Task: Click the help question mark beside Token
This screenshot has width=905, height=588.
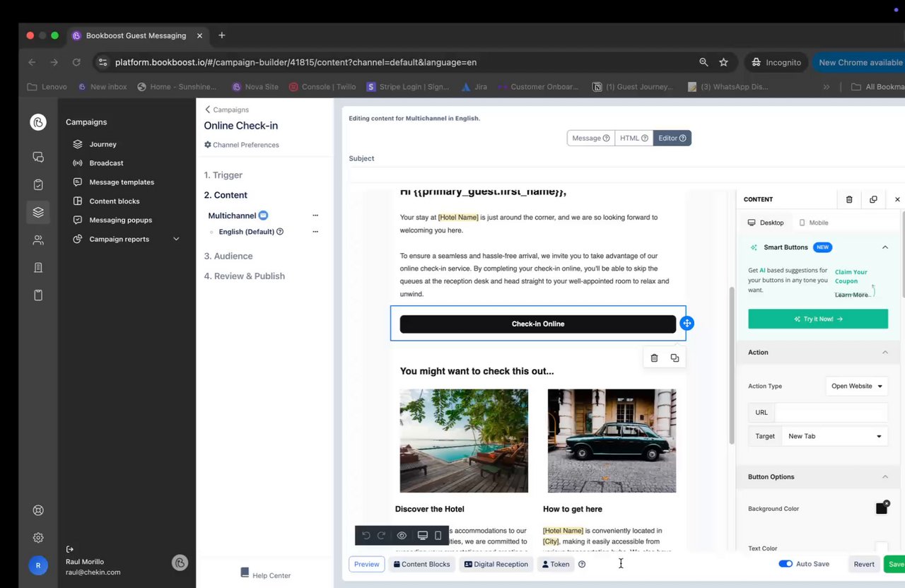Action: tap(582, 564)
